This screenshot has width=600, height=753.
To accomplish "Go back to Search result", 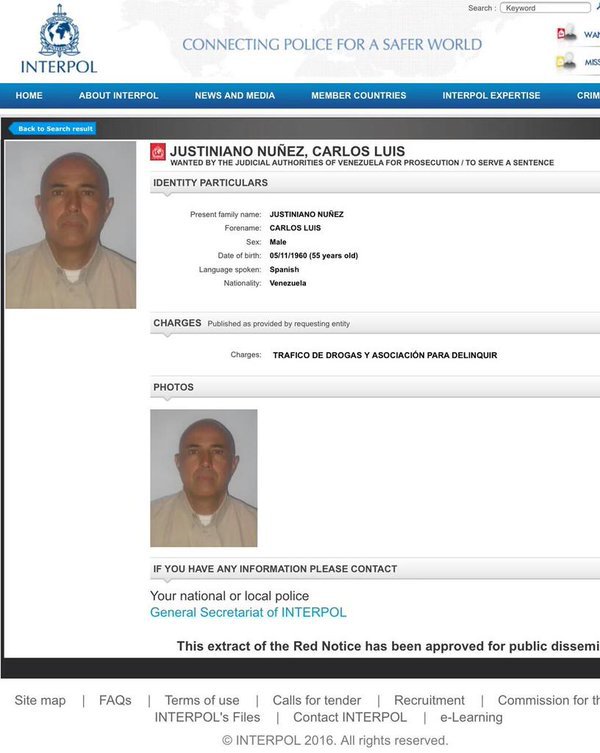I will (52, 129).
